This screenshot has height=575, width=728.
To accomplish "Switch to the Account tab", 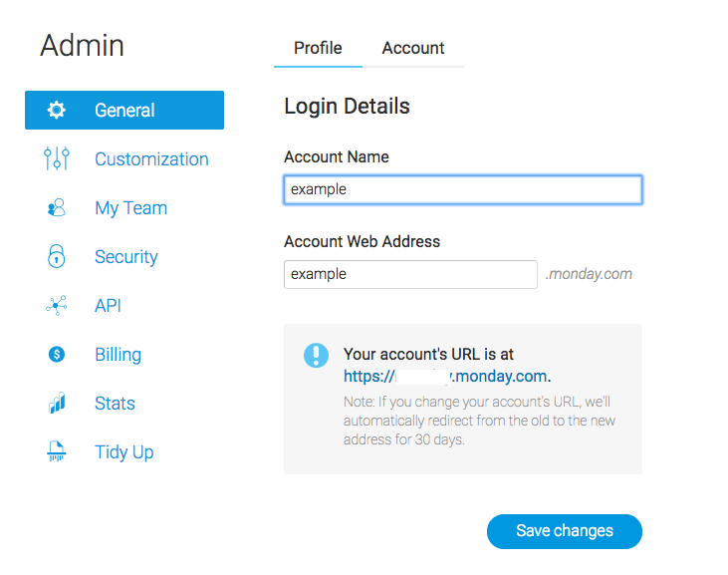I will [x=413, y=48].
